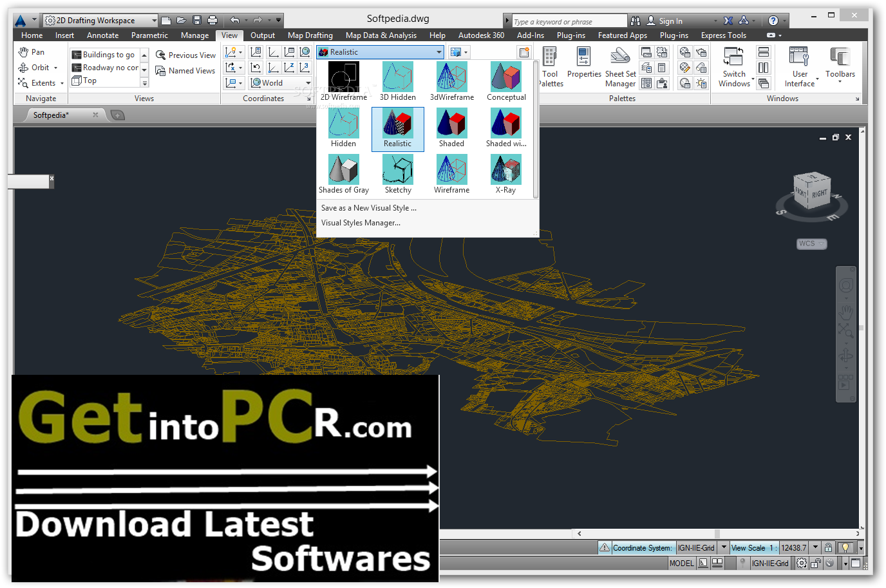Switch to the Top view
Image resolution: width=886 pixels, height=588 pixels.
click(84, 81)
